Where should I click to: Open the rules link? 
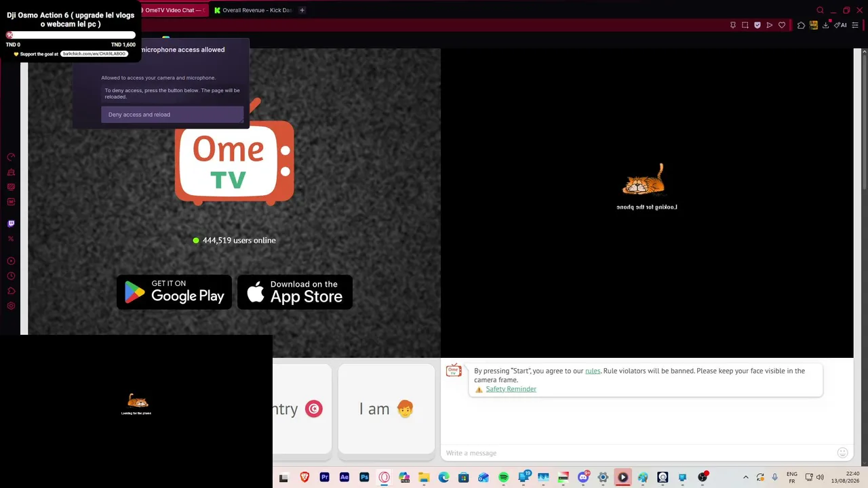[593, 371]
